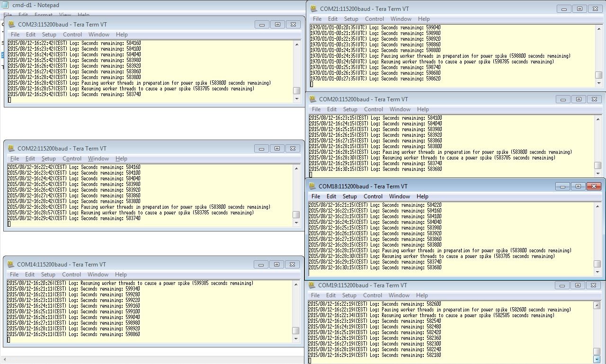Click the Tera Term icon in COM20 title bar
The image size is (606, 364).
click(312, 99)
